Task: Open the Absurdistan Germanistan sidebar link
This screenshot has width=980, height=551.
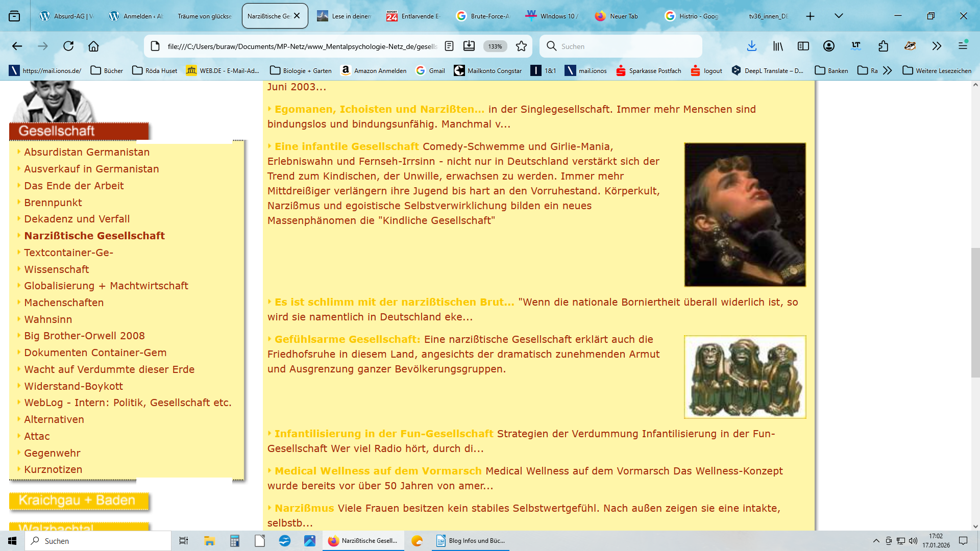Action: pos(87,152)
